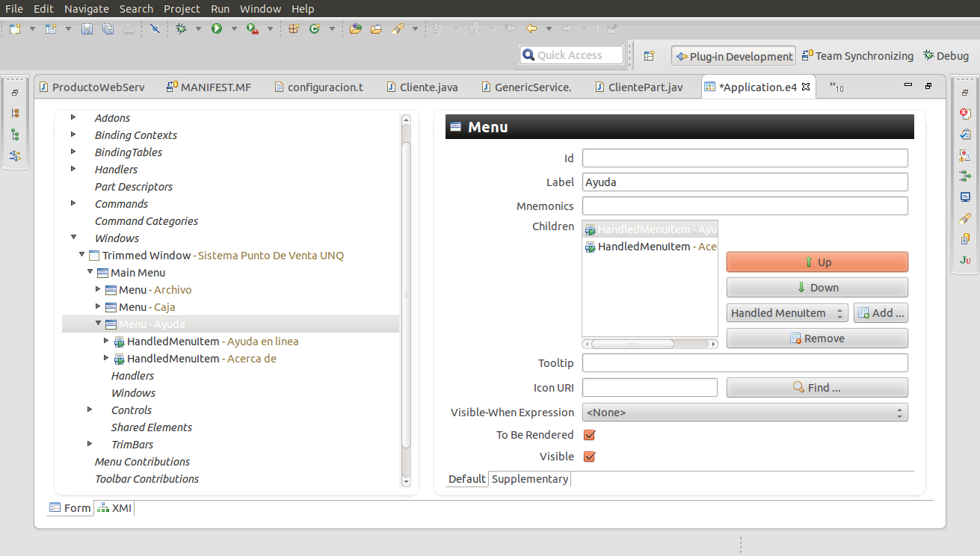Open the Navigate menu
The width and height of the screenshot is (980, 556).
86,9
